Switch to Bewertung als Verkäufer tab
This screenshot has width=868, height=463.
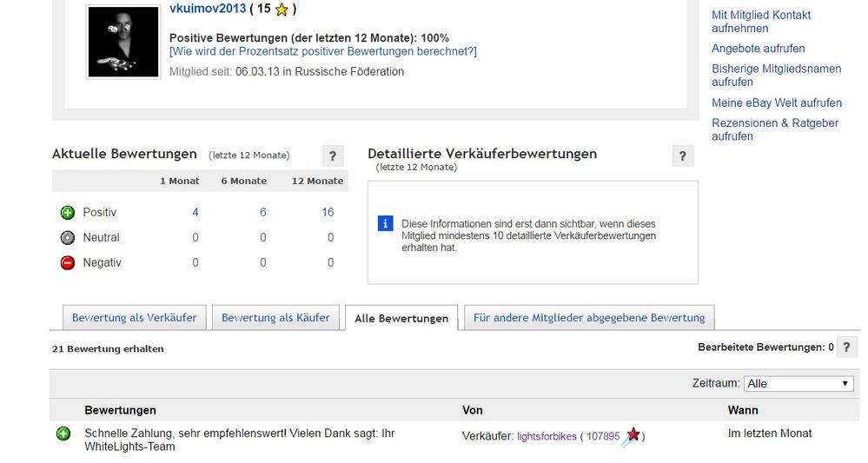pos(135,318)
